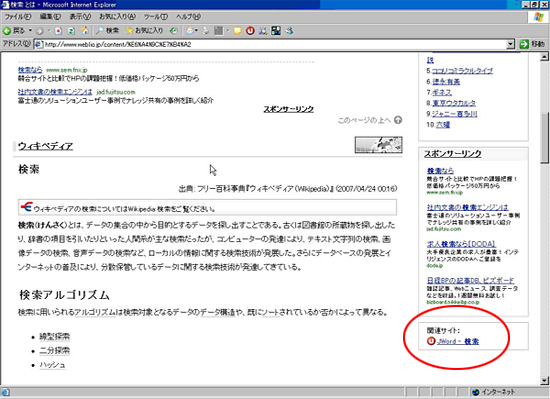The width and height of the screenshot is (550, 399).
Task: Click the red arrow icon in the notice box
Action: 27,207
